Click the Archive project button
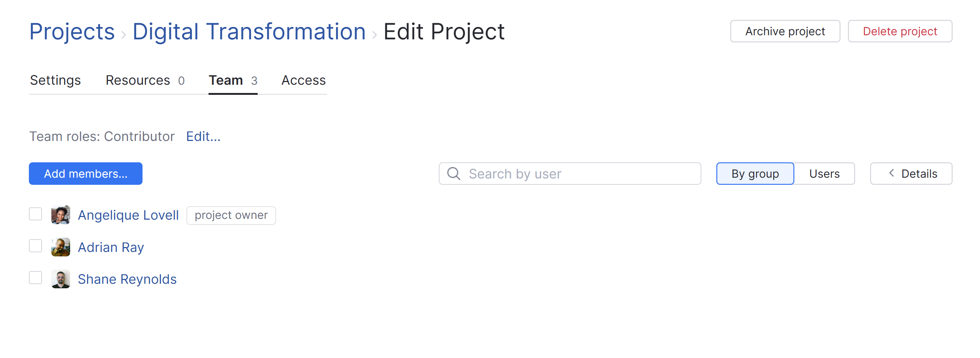The image size is (980, 358). click(x=785, y=31)
